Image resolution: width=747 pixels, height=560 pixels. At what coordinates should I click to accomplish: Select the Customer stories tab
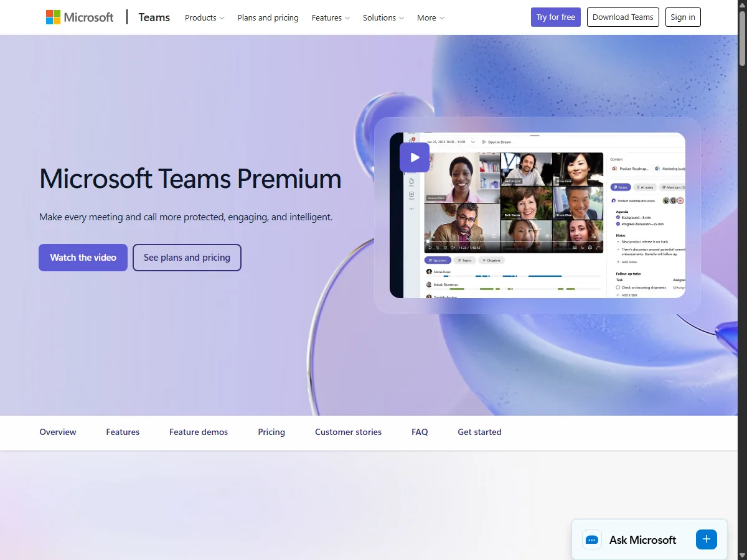[349, 432]
